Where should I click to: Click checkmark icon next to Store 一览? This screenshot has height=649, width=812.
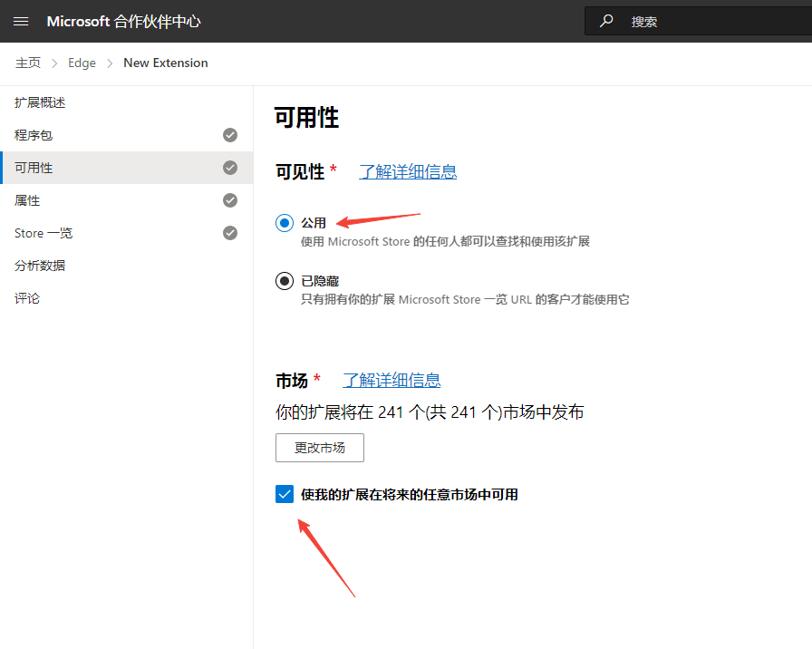[x=230, y=233]
